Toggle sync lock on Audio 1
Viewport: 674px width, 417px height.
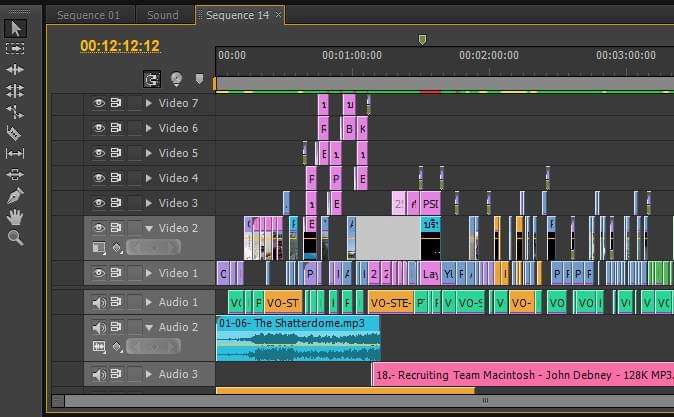(116, 302)
